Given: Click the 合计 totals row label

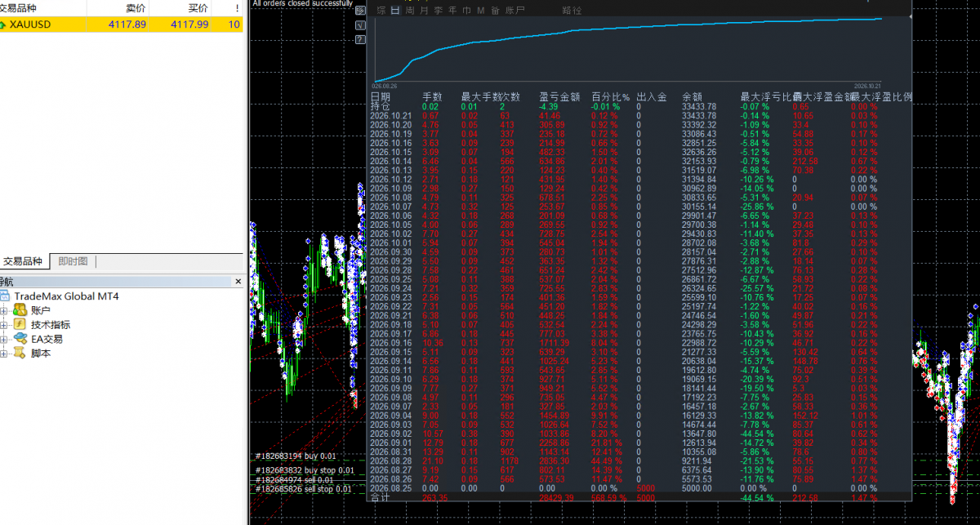Looking at the screenshot, I should point(381,496).
